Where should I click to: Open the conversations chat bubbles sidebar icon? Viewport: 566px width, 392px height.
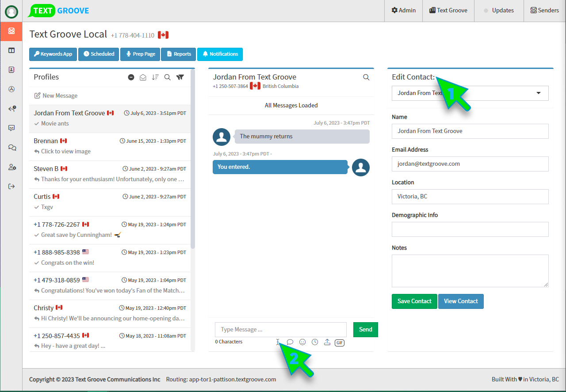tap(12, 148)
